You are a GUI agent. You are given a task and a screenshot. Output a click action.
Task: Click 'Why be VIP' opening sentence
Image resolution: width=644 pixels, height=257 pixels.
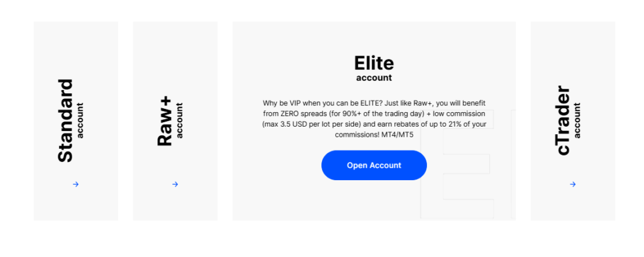click(294, 103)
